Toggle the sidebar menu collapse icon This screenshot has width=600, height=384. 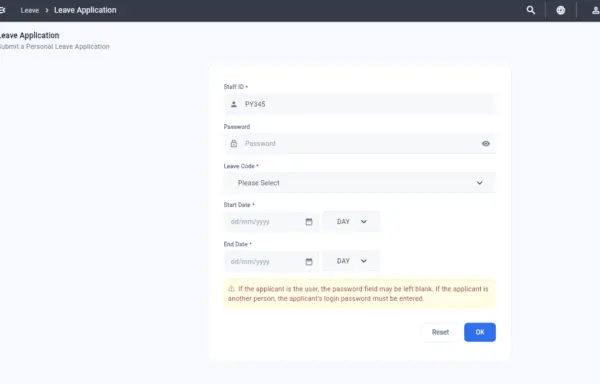pos(2,10)
